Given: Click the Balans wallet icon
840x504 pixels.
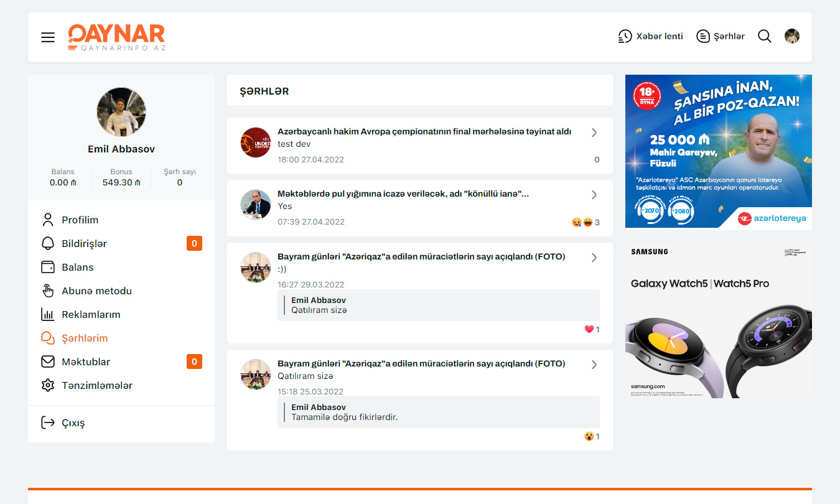Looking at the screenshot, I should pyautogui.click(x=48, y=267).
